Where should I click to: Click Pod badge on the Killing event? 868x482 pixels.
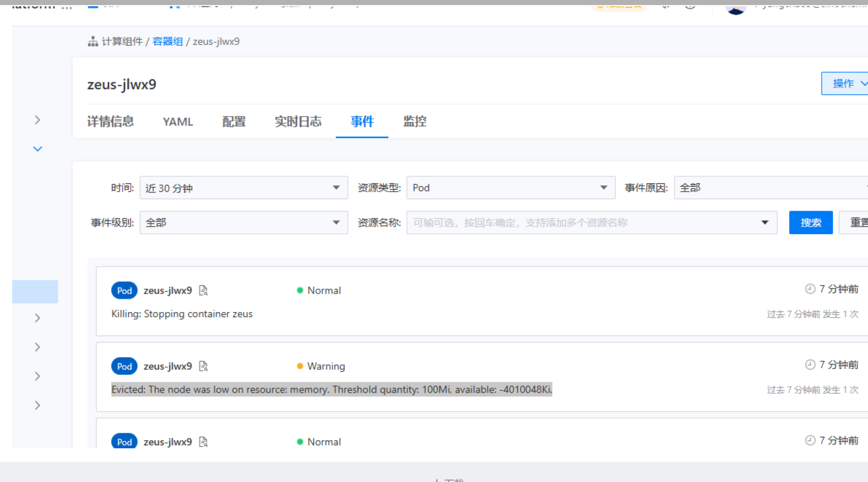tap(124, 290)
